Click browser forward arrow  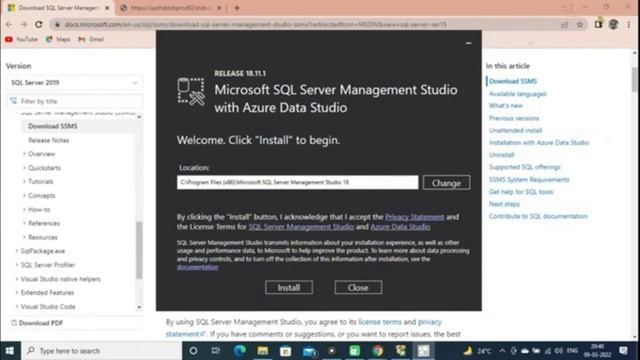[x=24, y=24]
